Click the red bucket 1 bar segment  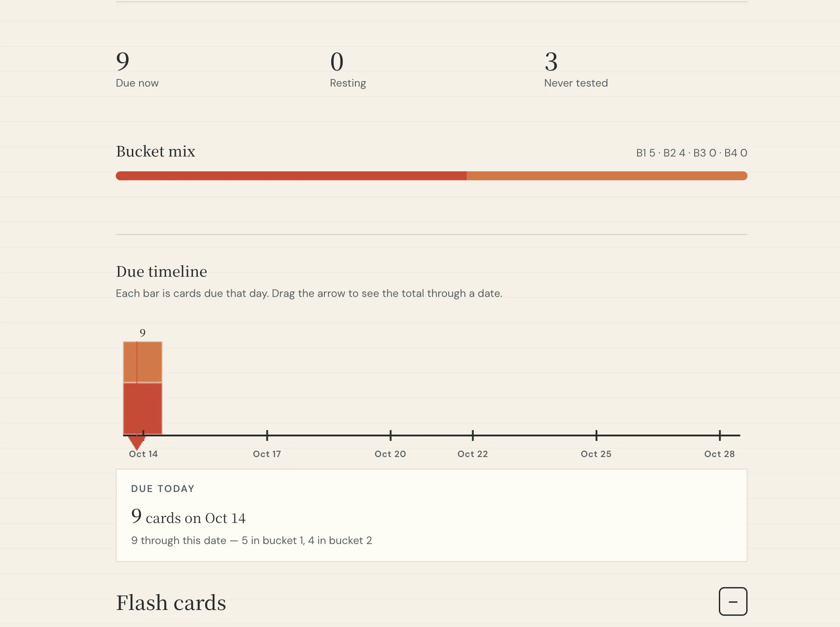click(x=143, y=409)
